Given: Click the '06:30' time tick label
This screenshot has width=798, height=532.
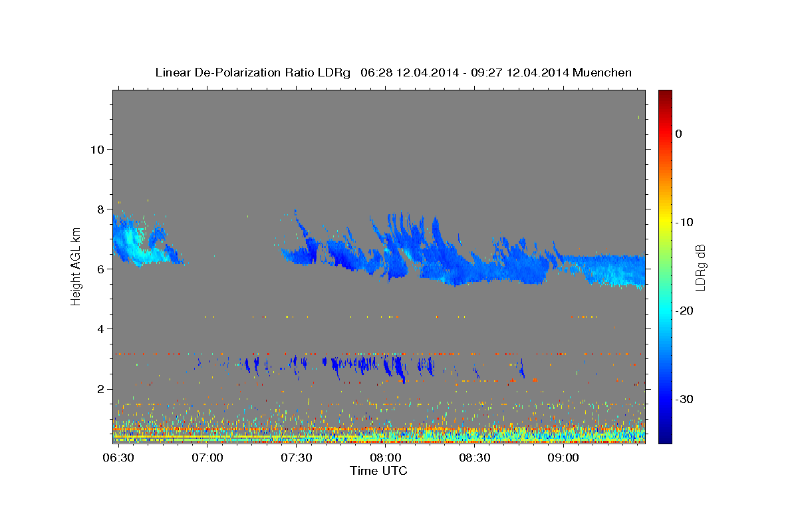Looking at the screenshot, I should click(120, 458).
